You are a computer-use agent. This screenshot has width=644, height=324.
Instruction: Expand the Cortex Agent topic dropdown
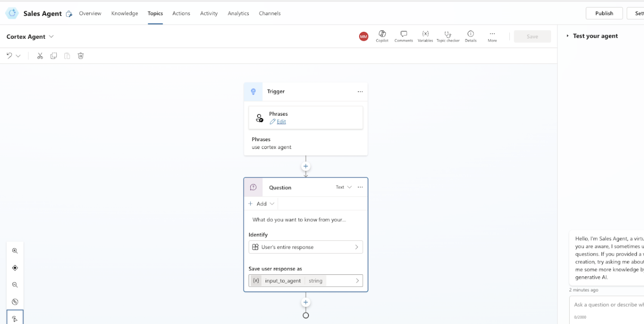[x=51, y=37]
